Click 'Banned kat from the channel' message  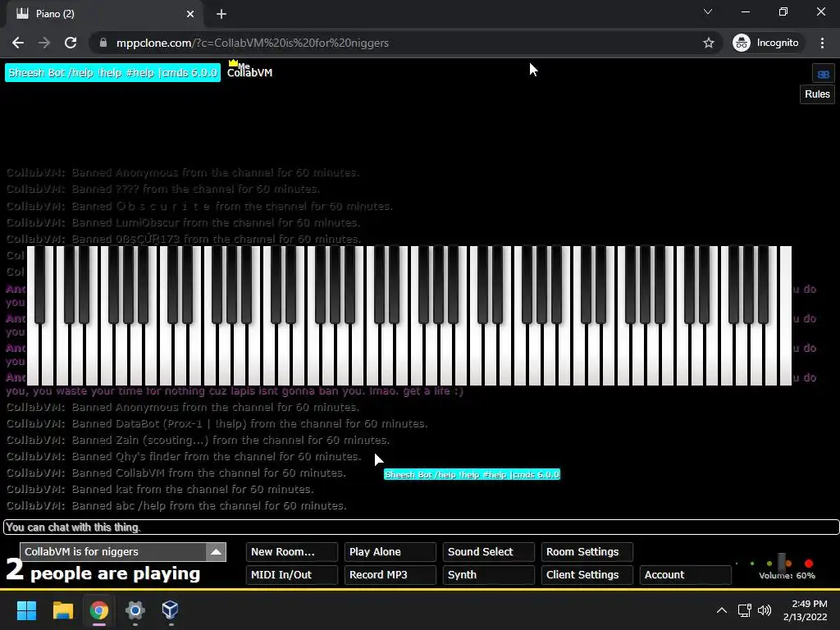coord(160,490)
